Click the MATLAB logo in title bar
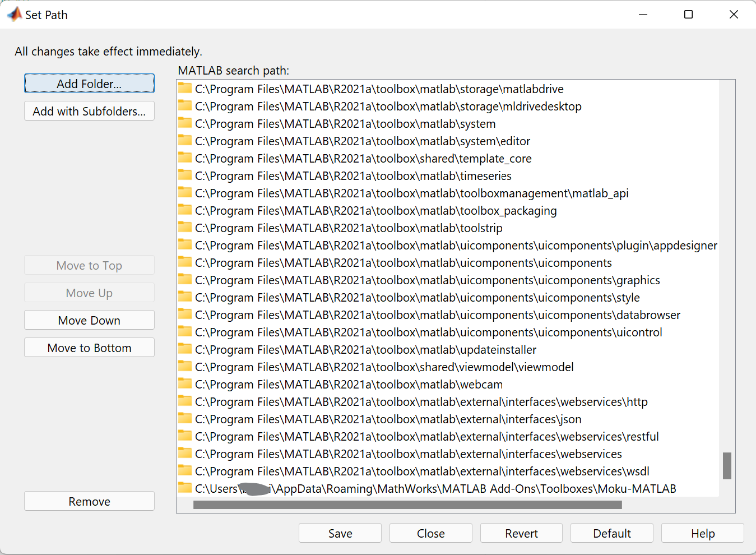The height and width of the screenshot is (555, 756). (15, 14)
